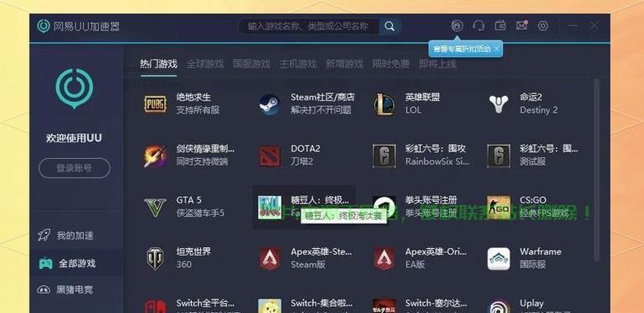Click 欢迎使用UU welcome text

74,138
